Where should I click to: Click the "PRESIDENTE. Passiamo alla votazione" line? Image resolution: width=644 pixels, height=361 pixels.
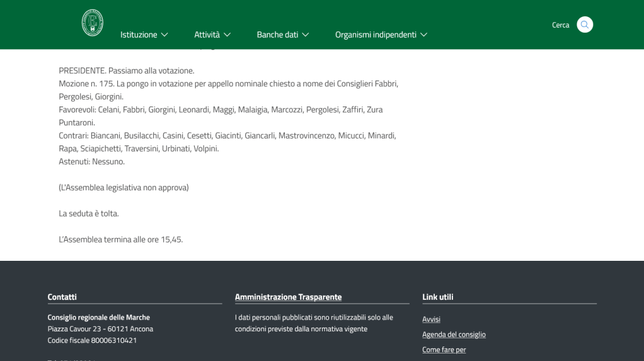(126, 71)
